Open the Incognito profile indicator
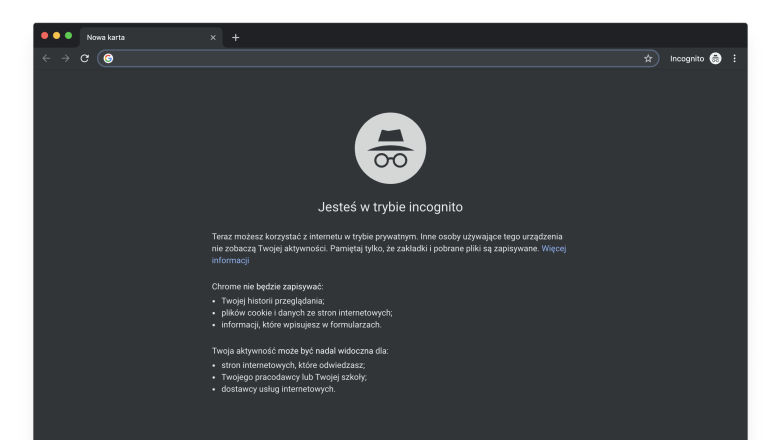The height and width of the screenshot is (440, 781). 695,58
